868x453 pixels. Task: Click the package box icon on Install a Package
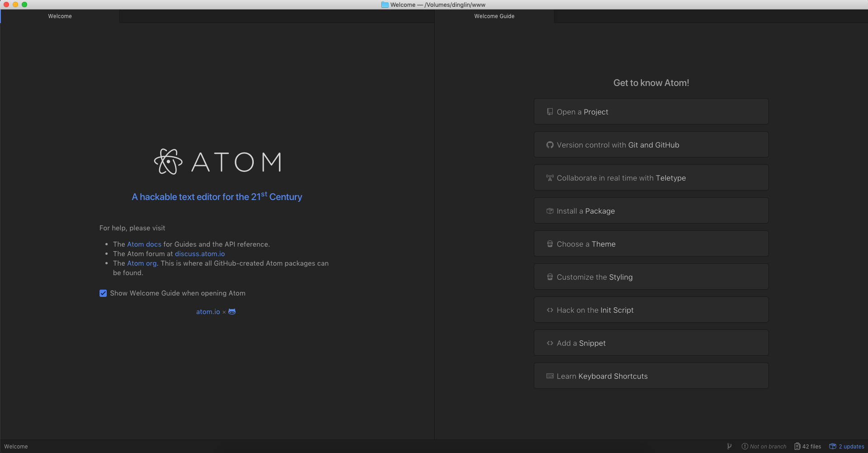[x=550, y=210]
